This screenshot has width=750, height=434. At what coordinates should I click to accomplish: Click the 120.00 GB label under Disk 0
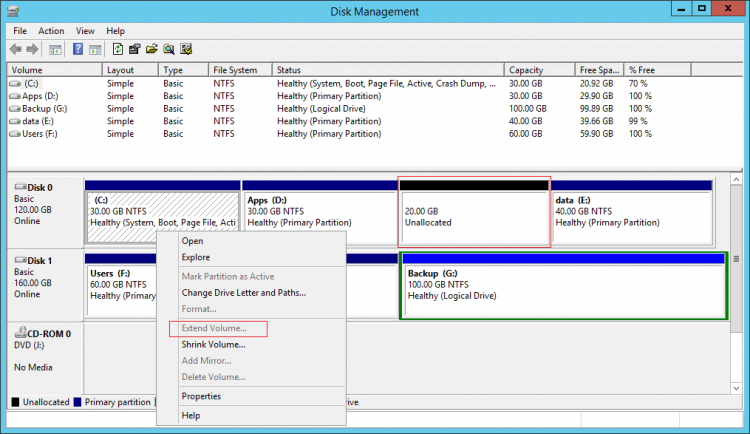click(x=33, y=210)
